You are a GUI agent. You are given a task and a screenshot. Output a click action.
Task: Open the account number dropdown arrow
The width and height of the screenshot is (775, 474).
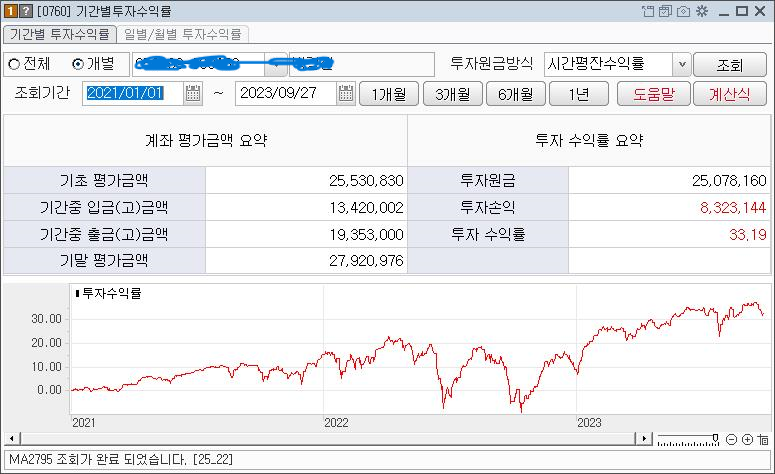point(276,64)
